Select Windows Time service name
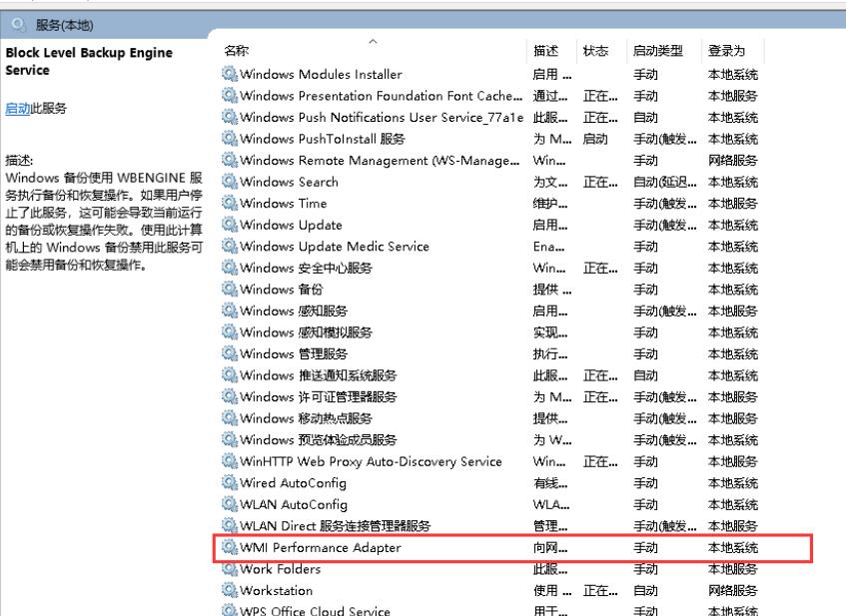This screenshot has height=616, width=846. pyautogui.click(x=284, y=203)
